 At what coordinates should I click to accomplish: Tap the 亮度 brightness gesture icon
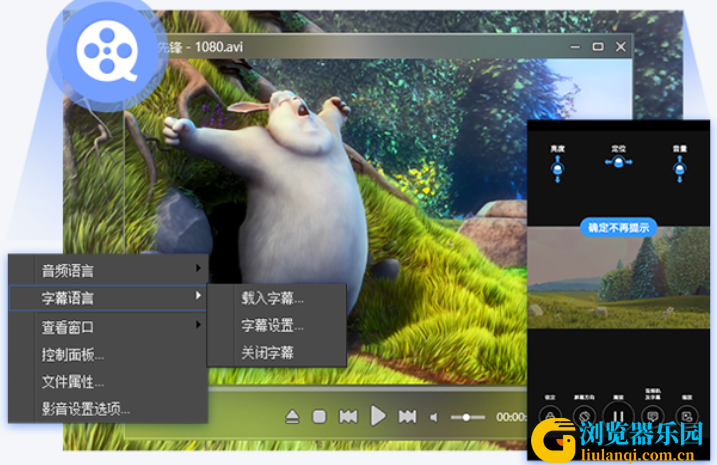coord(557,169)
